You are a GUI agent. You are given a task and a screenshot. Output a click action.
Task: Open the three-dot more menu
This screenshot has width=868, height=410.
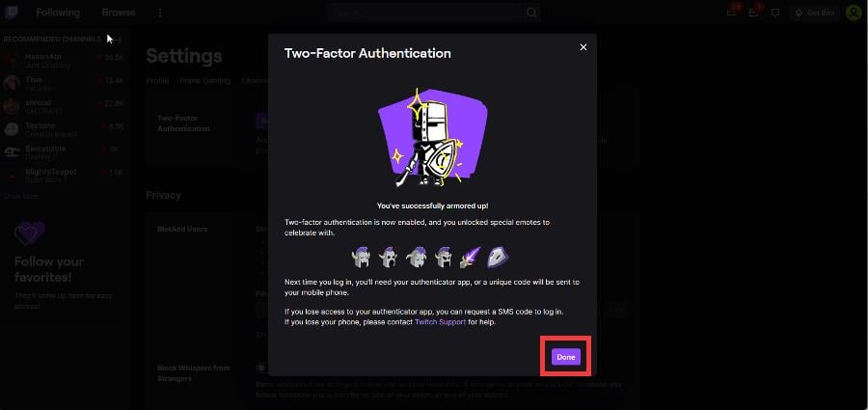pos(160,13)
